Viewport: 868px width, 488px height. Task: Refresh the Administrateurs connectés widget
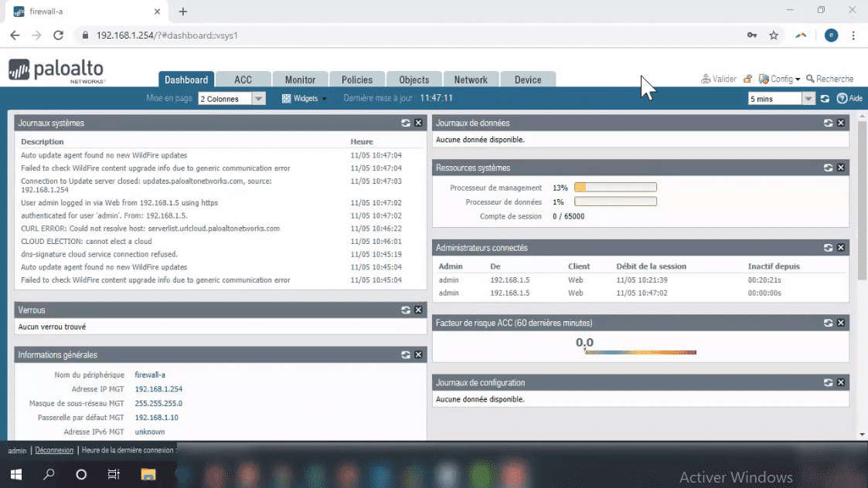click(827, 247)
